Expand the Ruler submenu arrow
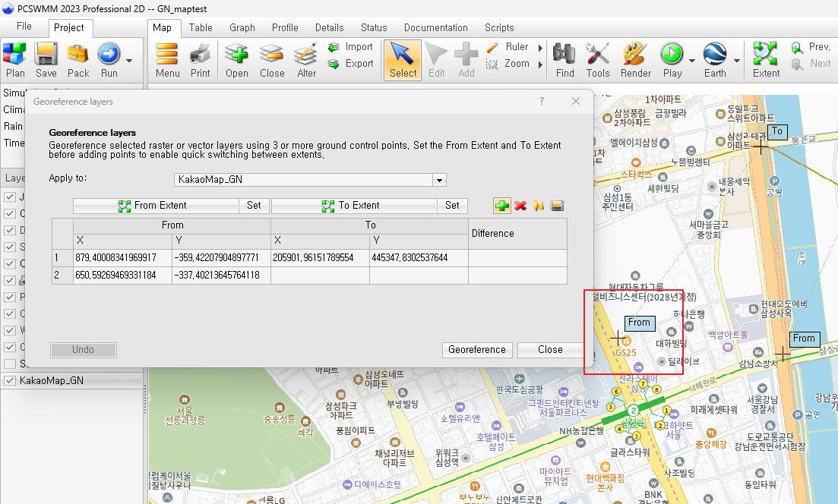The image size is (838, 504). tap(540, 48)
